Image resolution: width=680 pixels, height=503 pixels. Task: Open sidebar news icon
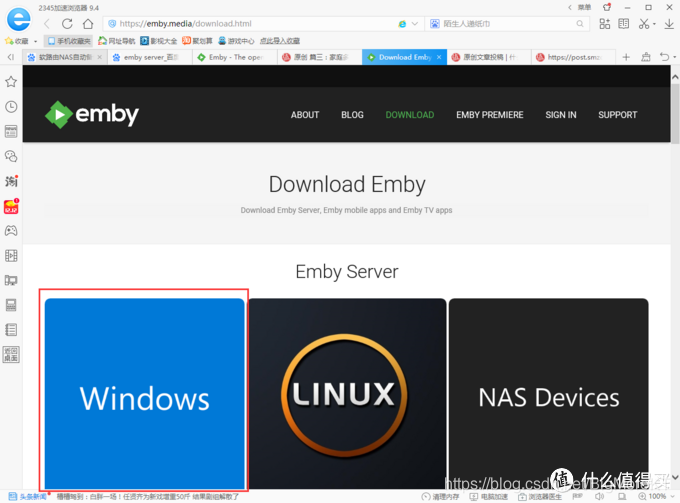point(11,131)
